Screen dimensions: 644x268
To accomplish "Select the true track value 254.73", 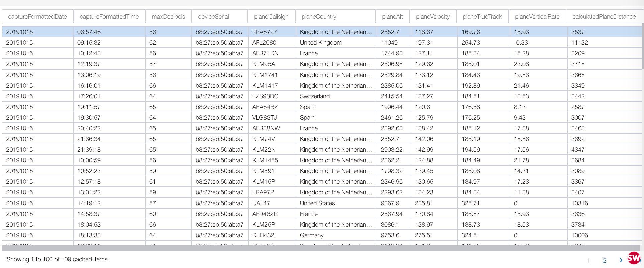I will 471,43.
